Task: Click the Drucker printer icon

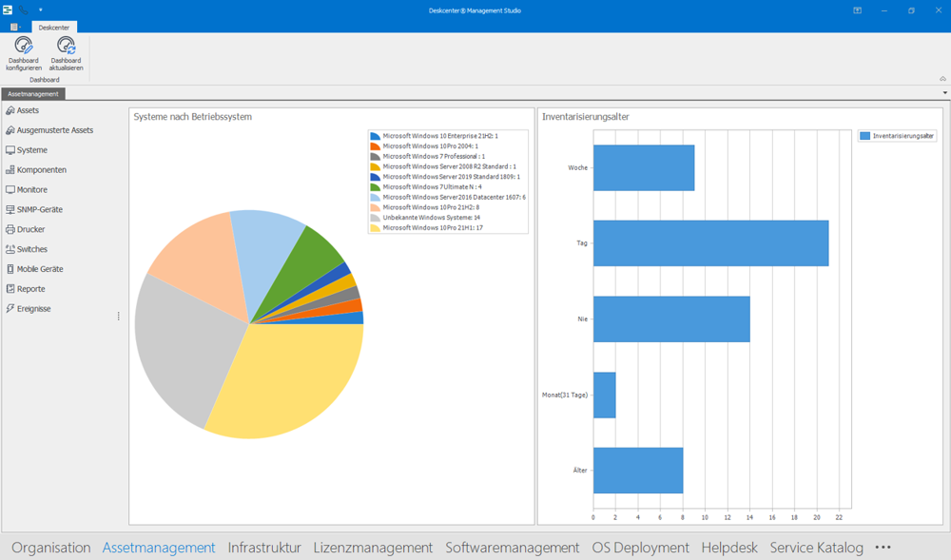Action: click(x=10, y=230)
